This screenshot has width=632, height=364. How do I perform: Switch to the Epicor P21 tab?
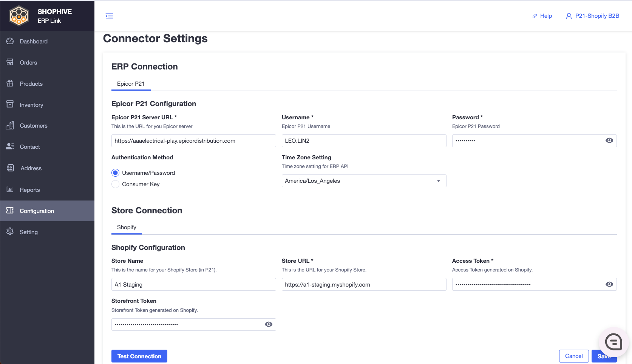coord(131,84)
